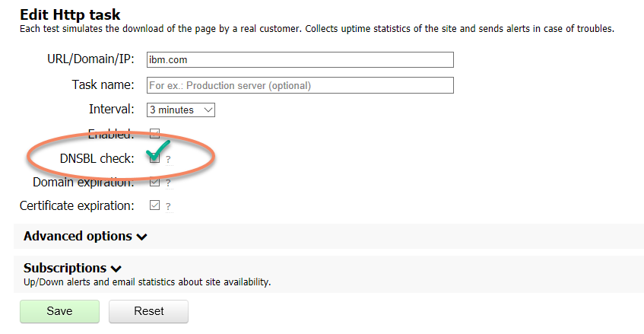This screenshot has width=644, height=334.
Task: Click the 'Certificate expiration:' label text
Action: 77,205
